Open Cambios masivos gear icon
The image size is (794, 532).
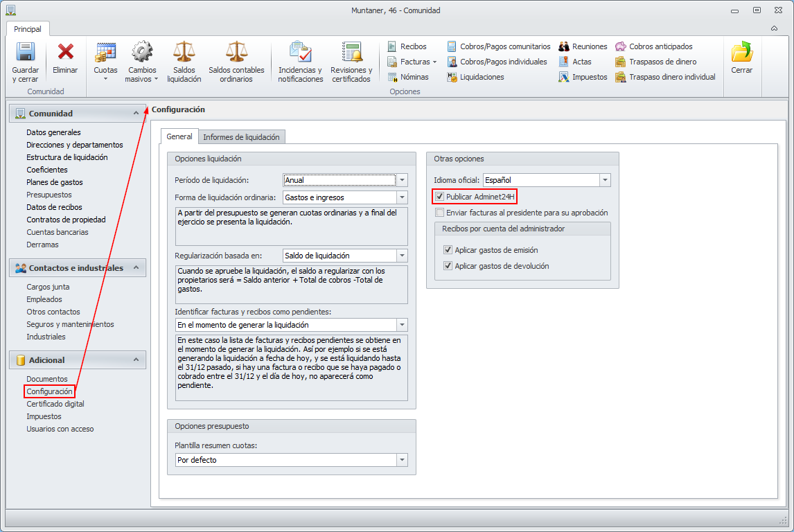pyautogui.click(x=142, y=52)
